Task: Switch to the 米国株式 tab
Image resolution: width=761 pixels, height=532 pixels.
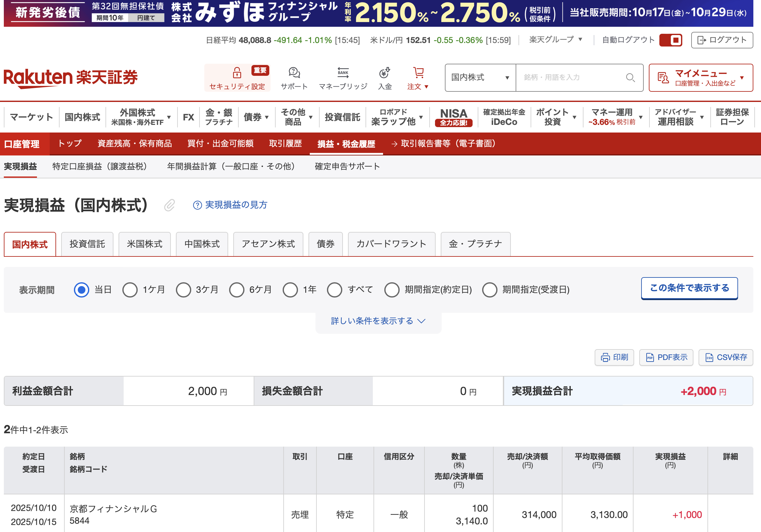Action: (144, 244)
